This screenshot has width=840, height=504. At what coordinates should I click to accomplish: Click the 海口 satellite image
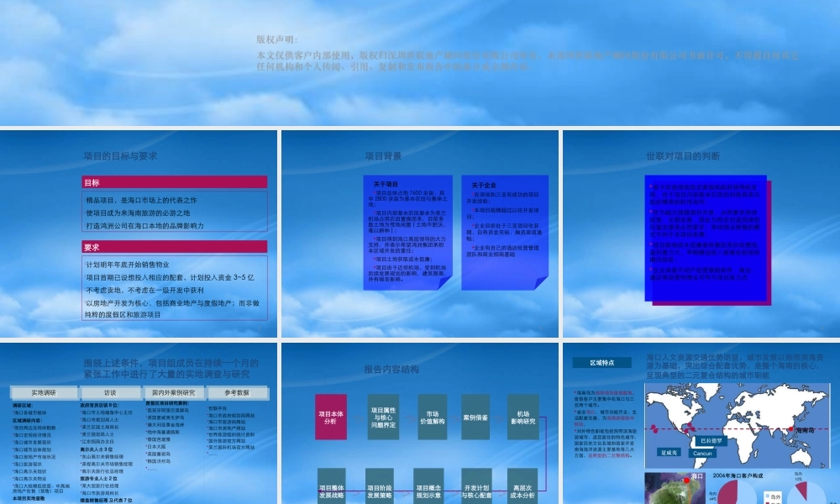tap(675, 488)
